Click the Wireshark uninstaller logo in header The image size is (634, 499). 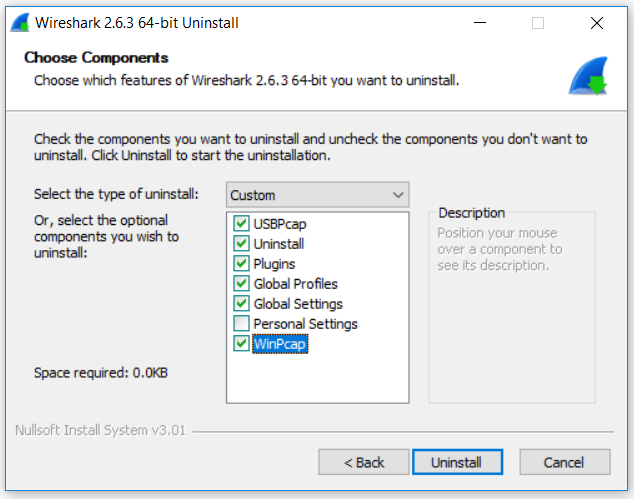[588, 76]
